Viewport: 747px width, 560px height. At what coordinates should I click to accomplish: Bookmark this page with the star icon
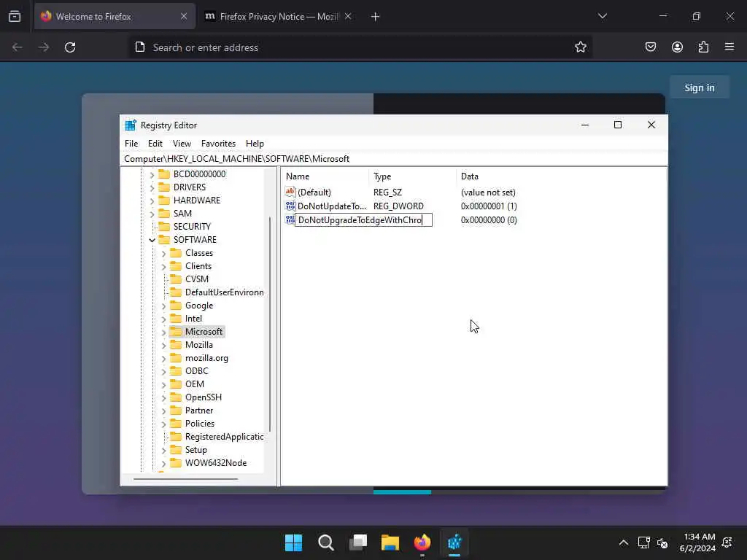point(580,47)
